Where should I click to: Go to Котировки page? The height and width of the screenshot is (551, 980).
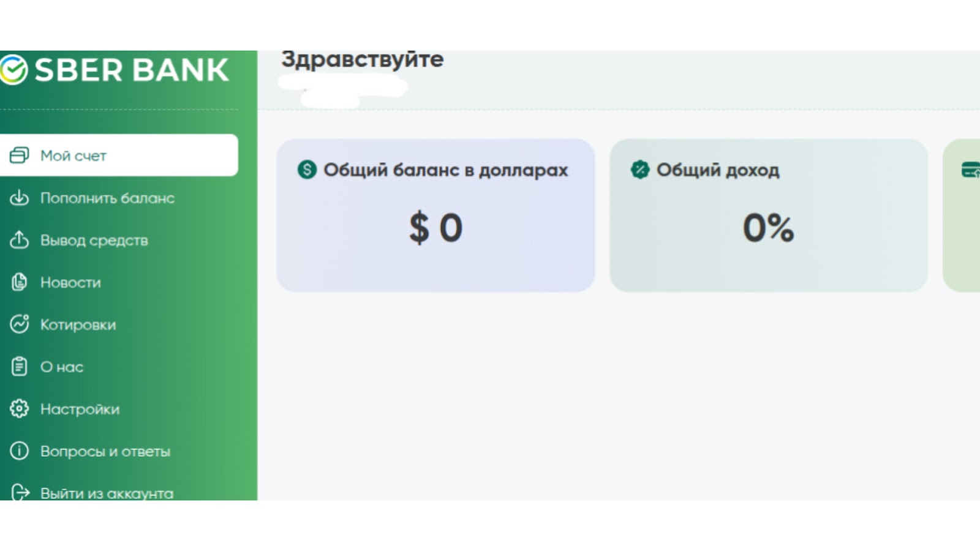78,324
